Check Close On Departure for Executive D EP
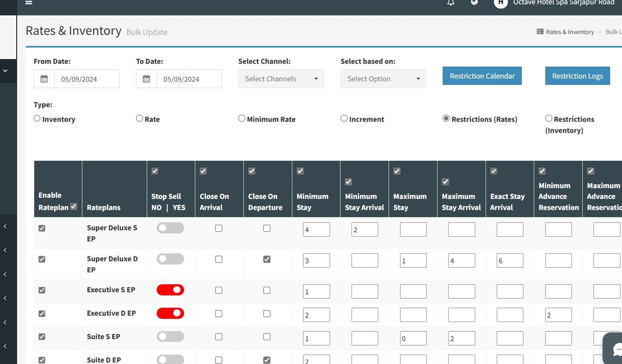Screen dimensions: 622x364 (x=267, y=313)
